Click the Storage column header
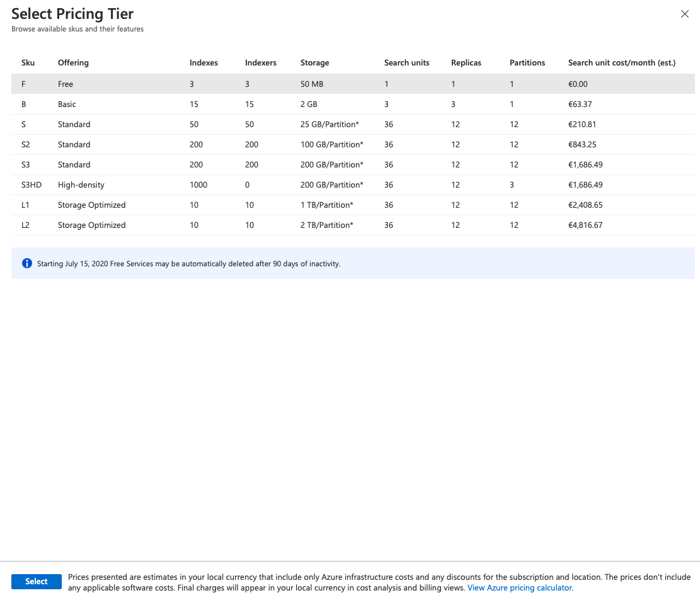The image size is (700, 605). 314,63
